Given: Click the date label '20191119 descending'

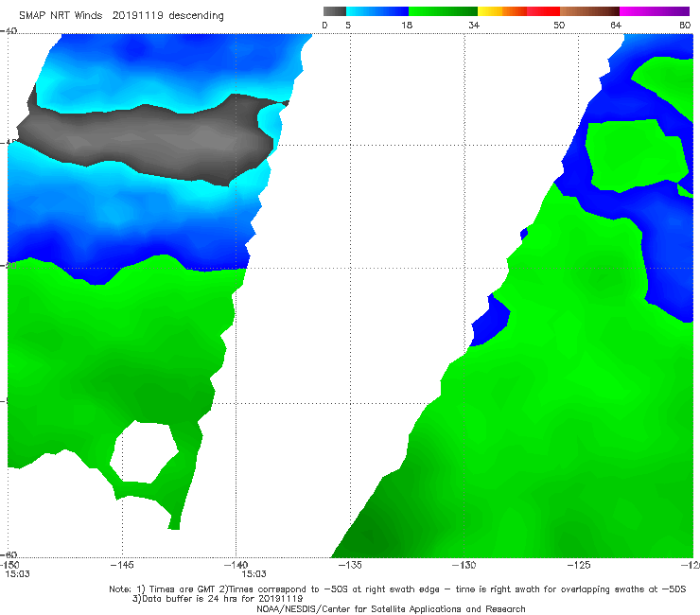Looking at the screenshot, I should 167,16.
